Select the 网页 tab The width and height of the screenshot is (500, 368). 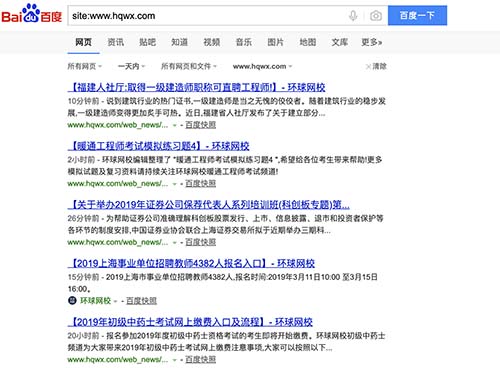(x=83, y=42)
